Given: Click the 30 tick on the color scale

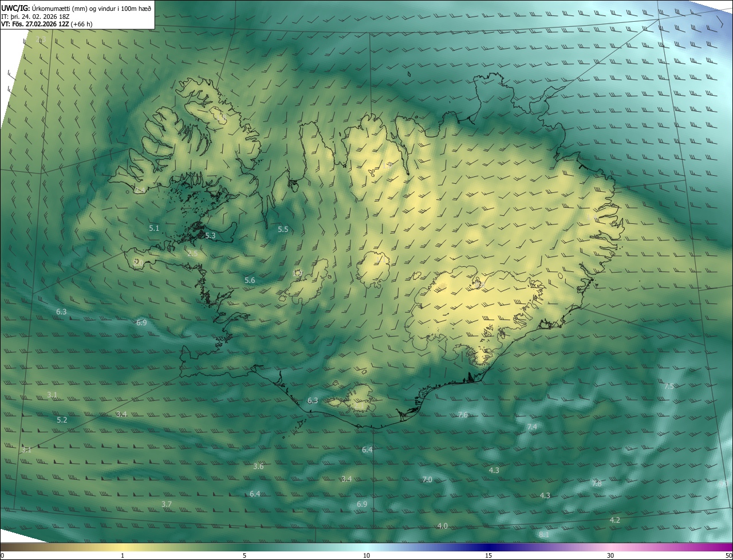Looking at the screenshot, I should pyautogui.click(x=610, y=555).
